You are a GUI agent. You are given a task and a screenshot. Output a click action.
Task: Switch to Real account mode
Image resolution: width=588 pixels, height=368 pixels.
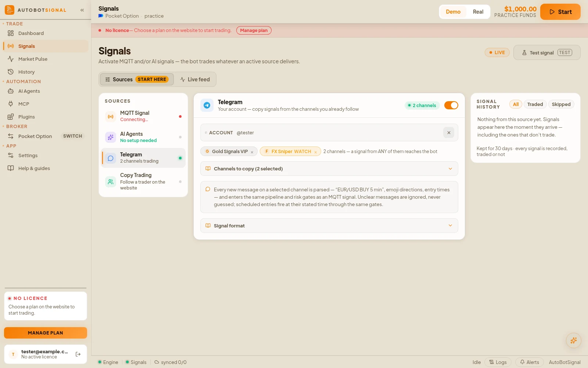click(x=478, y=12)
